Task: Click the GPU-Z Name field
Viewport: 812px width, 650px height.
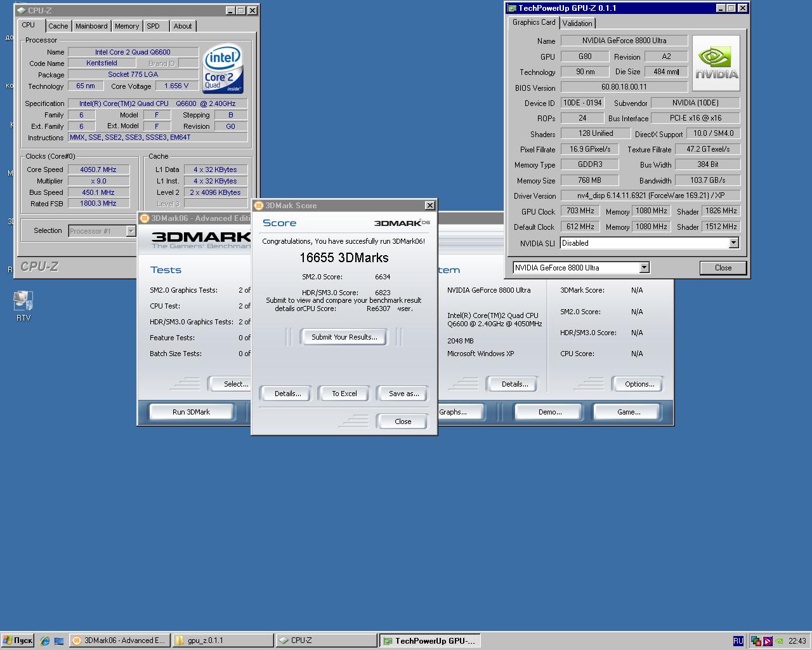Action: (624, 41)
